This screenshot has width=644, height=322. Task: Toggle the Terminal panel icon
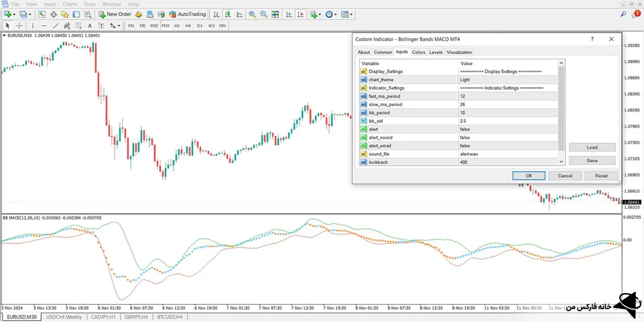(76, 14)
